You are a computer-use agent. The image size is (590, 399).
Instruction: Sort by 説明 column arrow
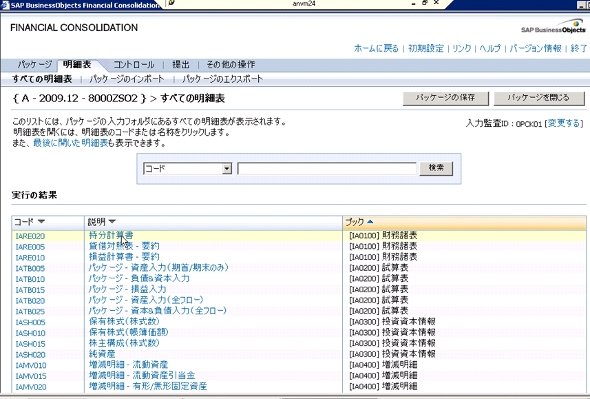tap(112, 222)
